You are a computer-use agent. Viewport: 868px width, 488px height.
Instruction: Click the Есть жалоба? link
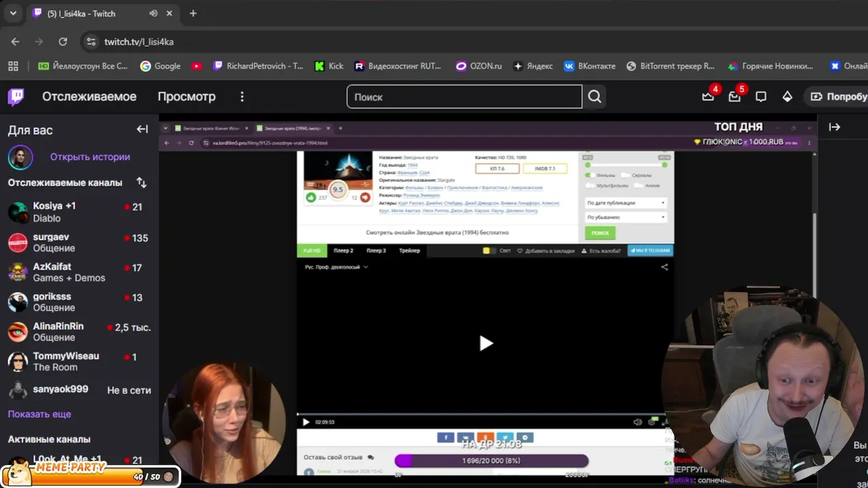[x=601, y=251]
